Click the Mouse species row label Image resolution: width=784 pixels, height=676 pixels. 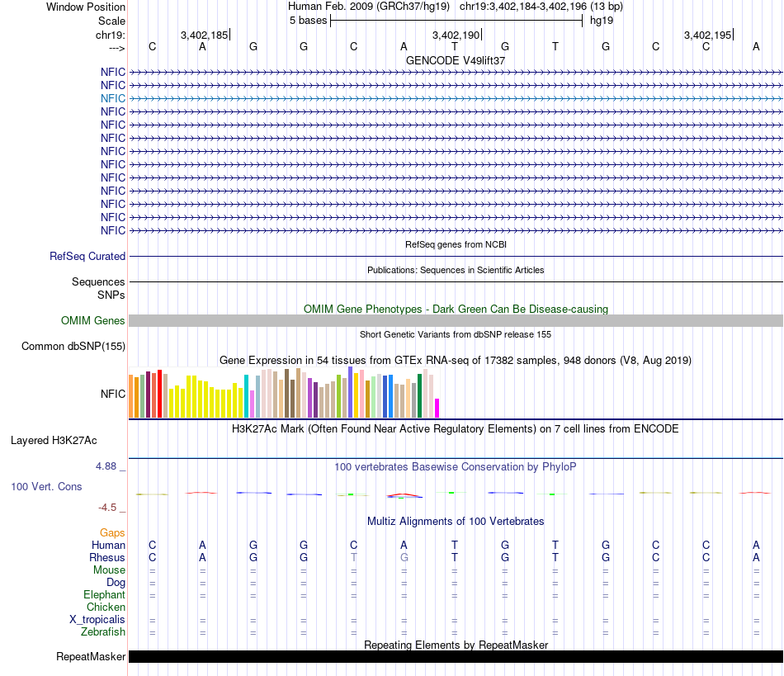109,570
